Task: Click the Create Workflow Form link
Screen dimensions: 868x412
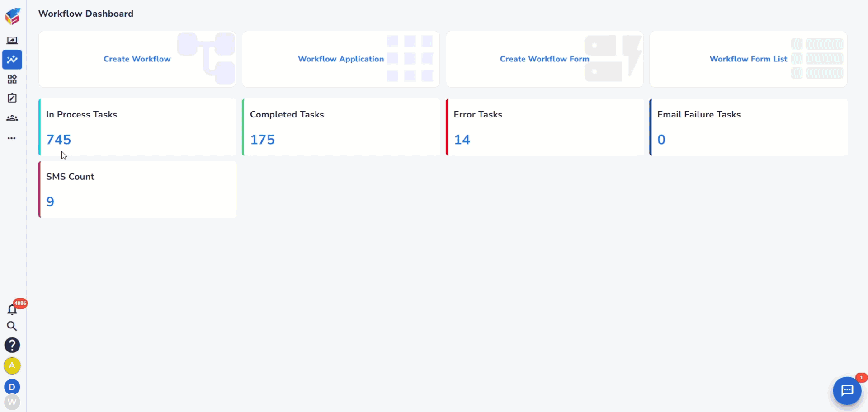Action: (x=545, y=59)
